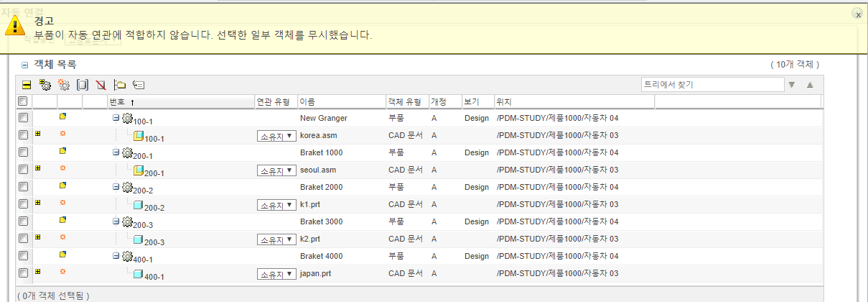This screenshot has width=868, height=302.
Task: Click the part icon of k2.prt row
Action: (139, 239)
